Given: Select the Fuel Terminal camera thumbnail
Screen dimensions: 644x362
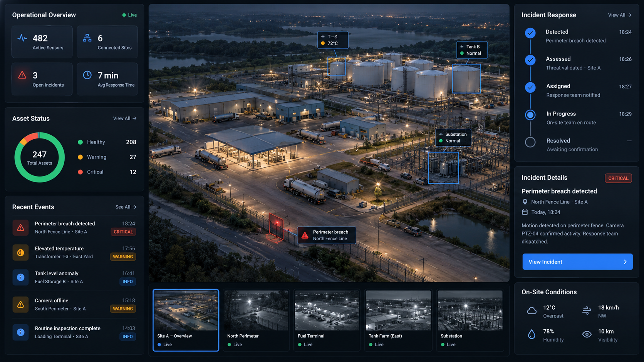Looking at the screenshot, I should pos(327,320).
